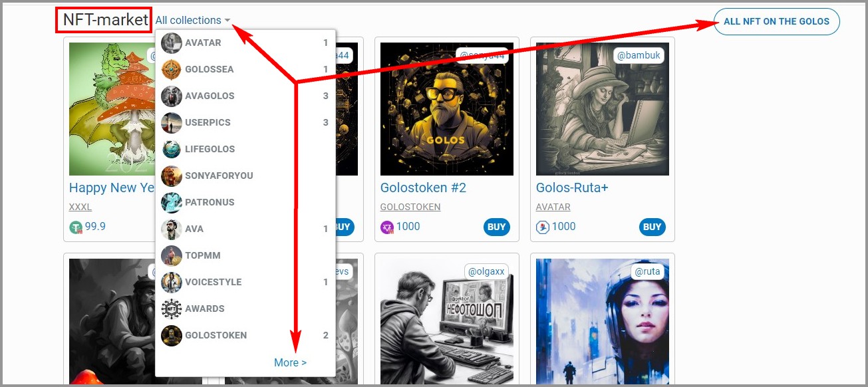Select USERPICS from collection list

[245, 122]
